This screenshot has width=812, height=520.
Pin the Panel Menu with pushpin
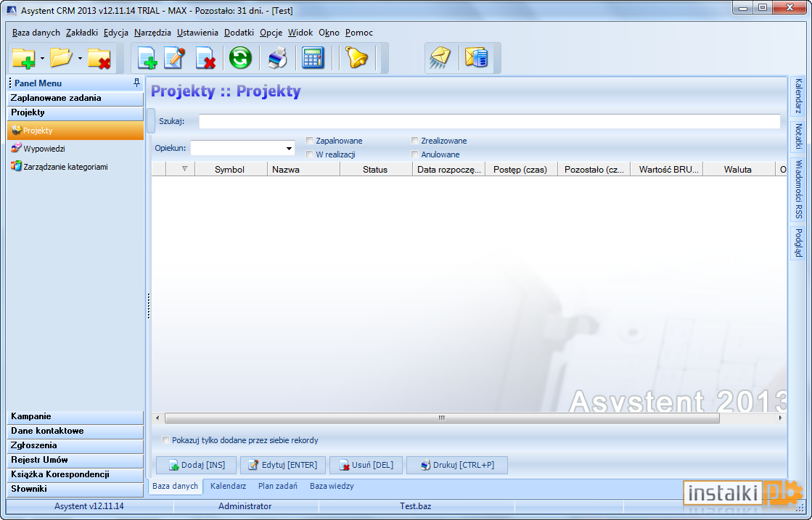click(136, 83)
